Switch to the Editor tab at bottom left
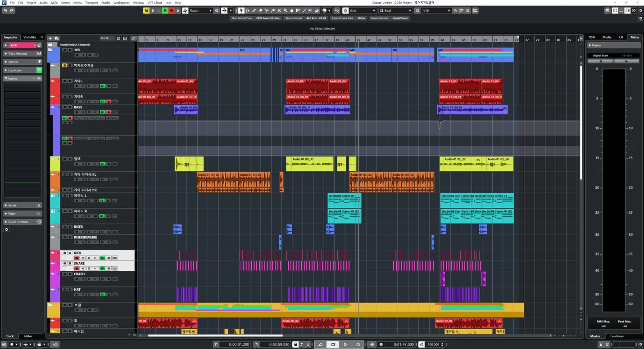Viewport: 644px width, 349px height. (x=28, y=336)
